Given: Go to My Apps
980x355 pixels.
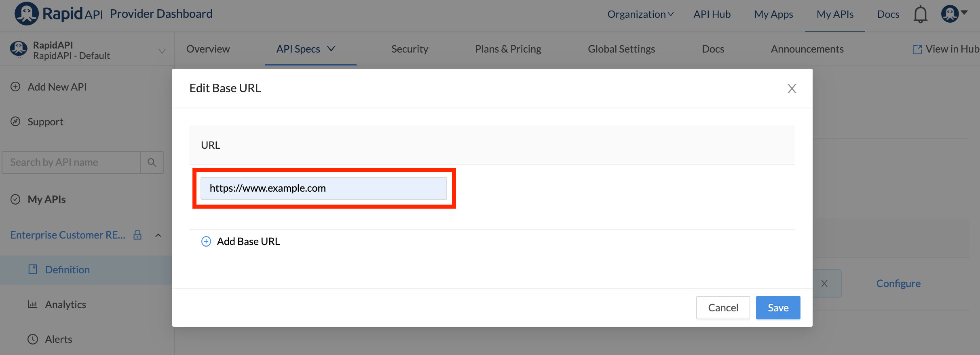Looking at the screenshot, I should 773,14.
